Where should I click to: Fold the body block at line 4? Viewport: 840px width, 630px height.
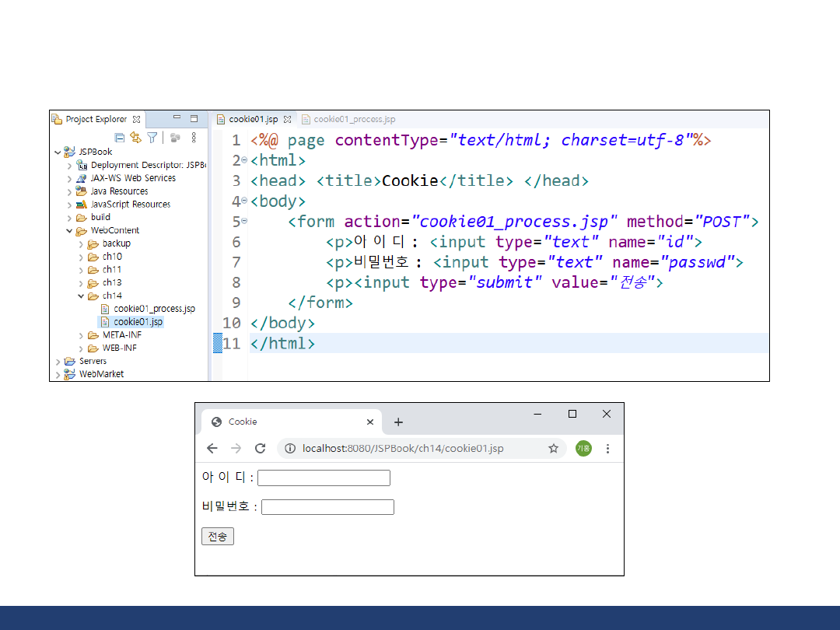coord(244,201)
